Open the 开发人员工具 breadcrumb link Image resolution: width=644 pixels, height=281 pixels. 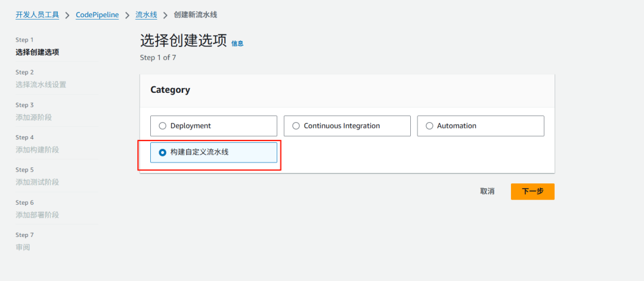tap(38, 15)
